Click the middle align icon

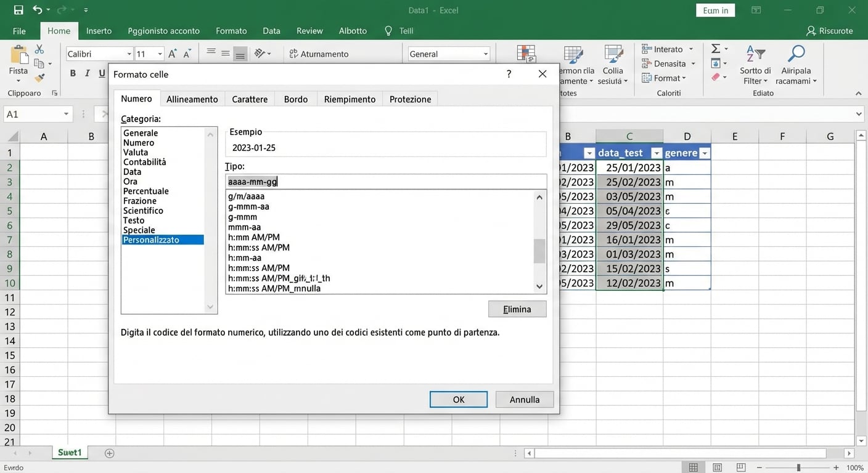click(226, 54)
